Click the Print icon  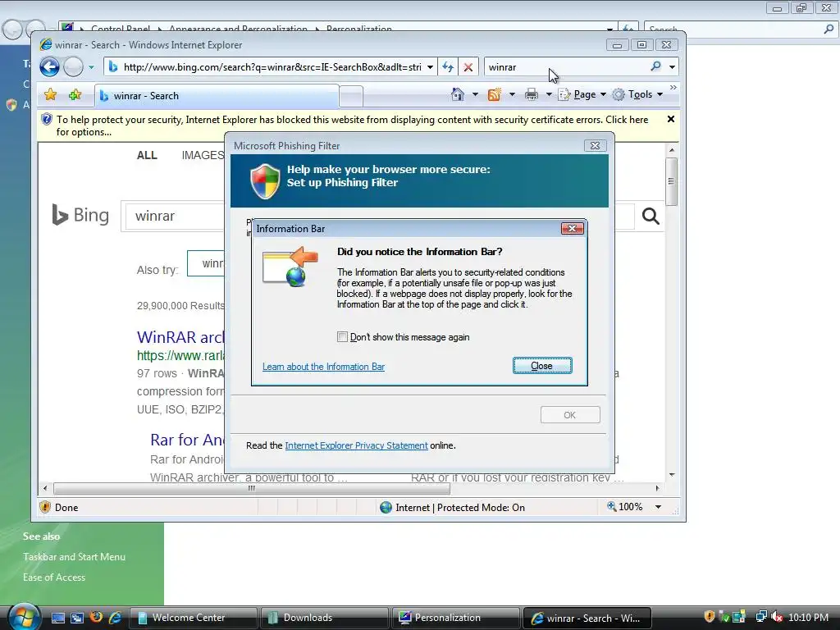pyautogui.click(x=532, y=95)
